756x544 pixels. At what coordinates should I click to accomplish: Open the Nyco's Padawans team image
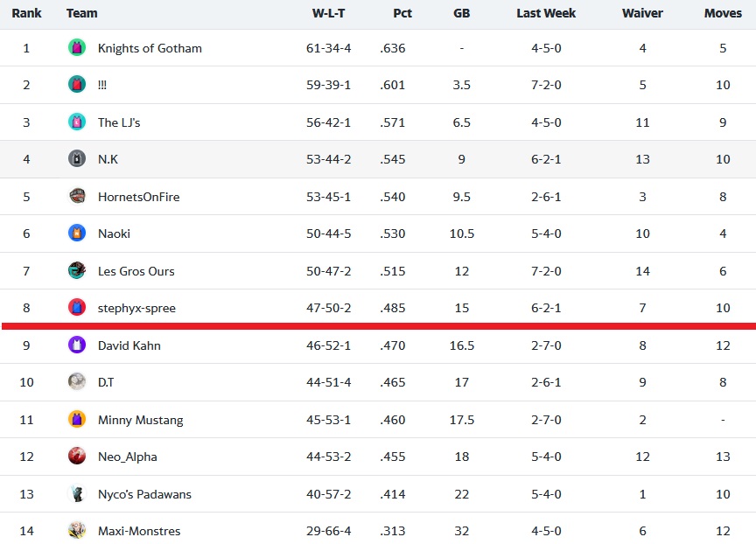point(77,493)
